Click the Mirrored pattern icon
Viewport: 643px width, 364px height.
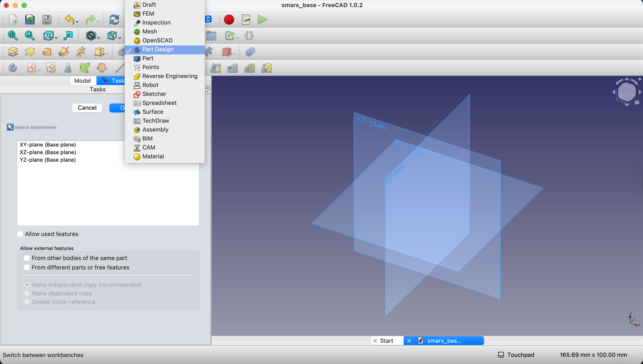(216, 68)
